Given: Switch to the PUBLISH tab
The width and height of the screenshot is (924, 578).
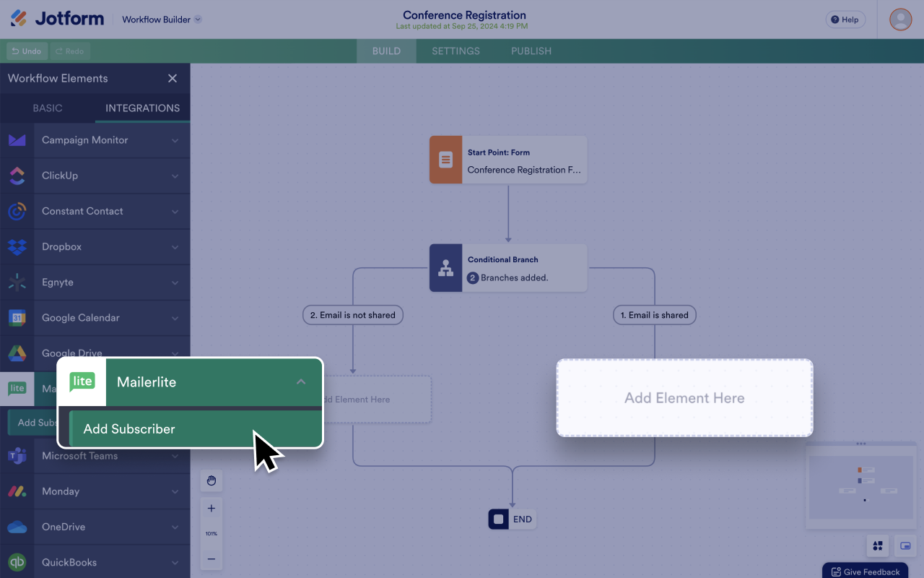Looking at the screenshot, I should tap(531, 51).
